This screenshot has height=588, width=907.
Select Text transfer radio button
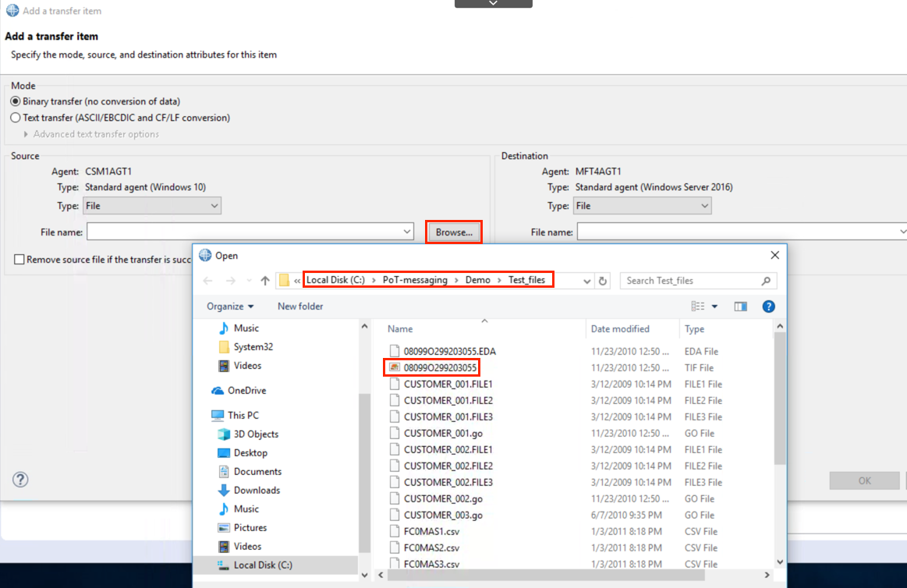point(16,118)
